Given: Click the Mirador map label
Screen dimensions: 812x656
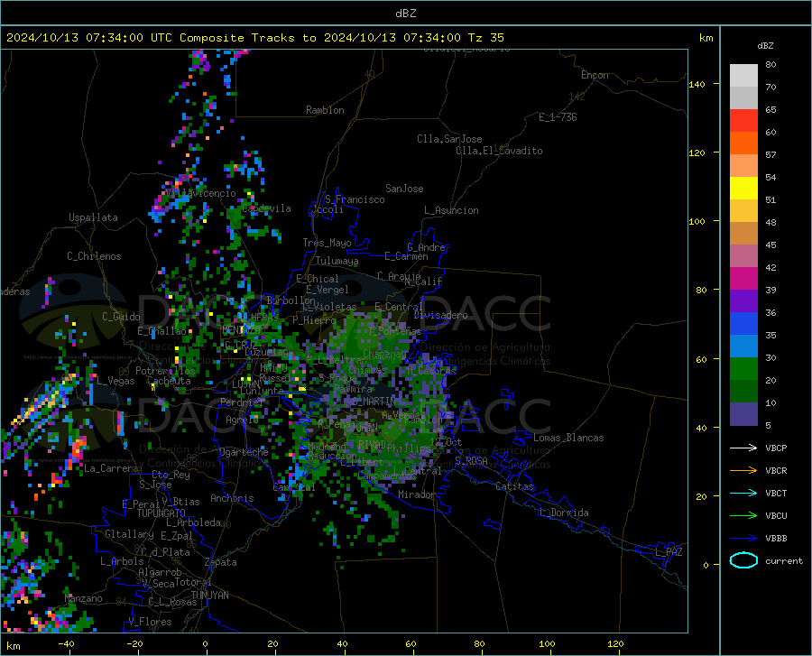Looking at the screenshot, I should pyautogui.click(x=417, y=494).
